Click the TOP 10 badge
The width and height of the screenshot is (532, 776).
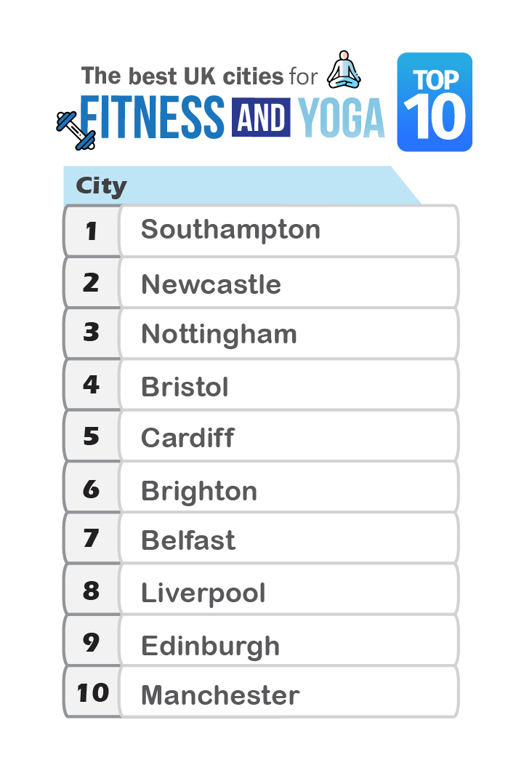click(435, 102)
